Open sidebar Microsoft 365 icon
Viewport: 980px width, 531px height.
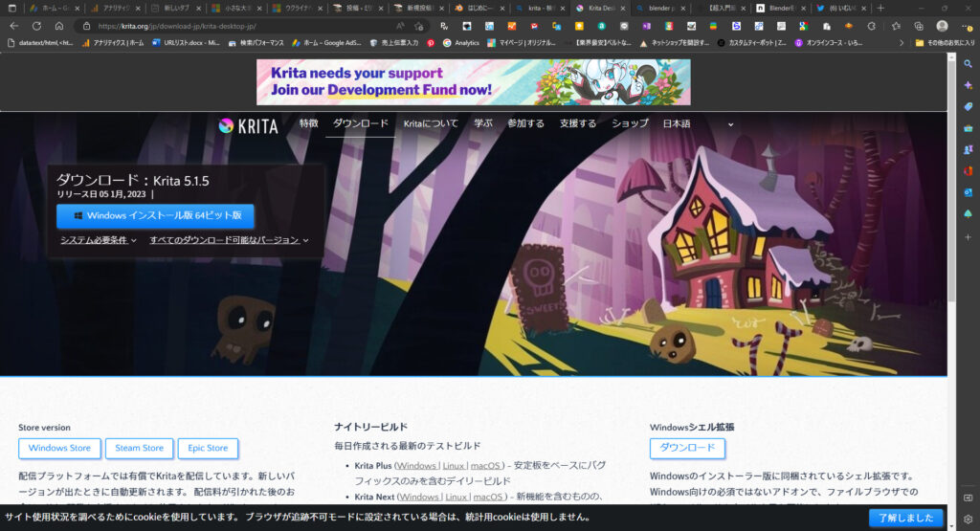point(968,170)
